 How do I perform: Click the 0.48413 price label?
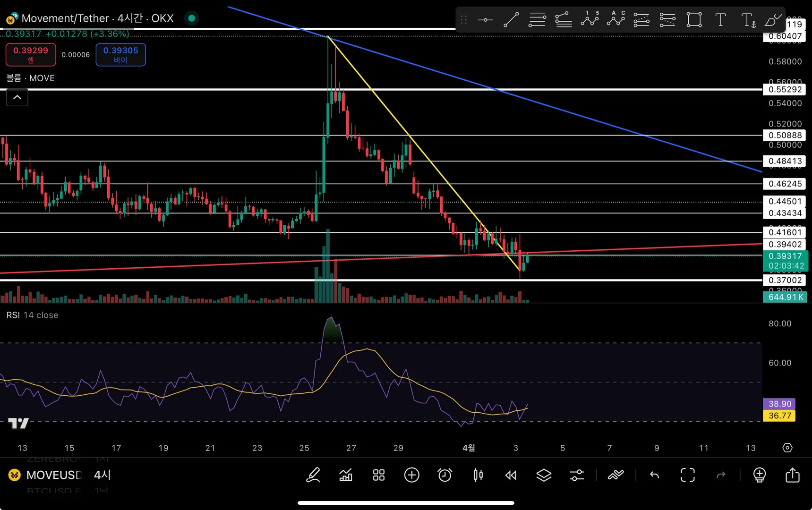[785, 161]
